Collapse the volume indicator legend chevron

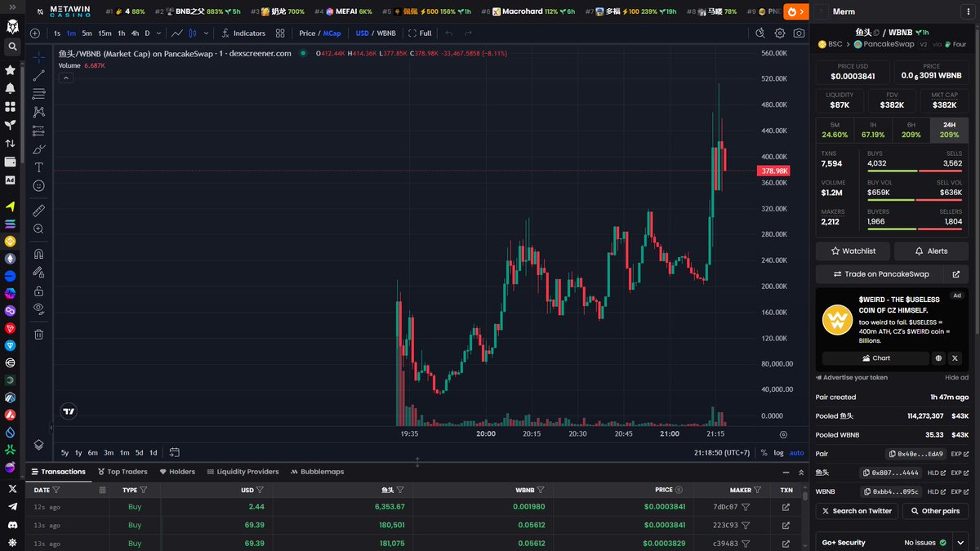tap(66, 78)
